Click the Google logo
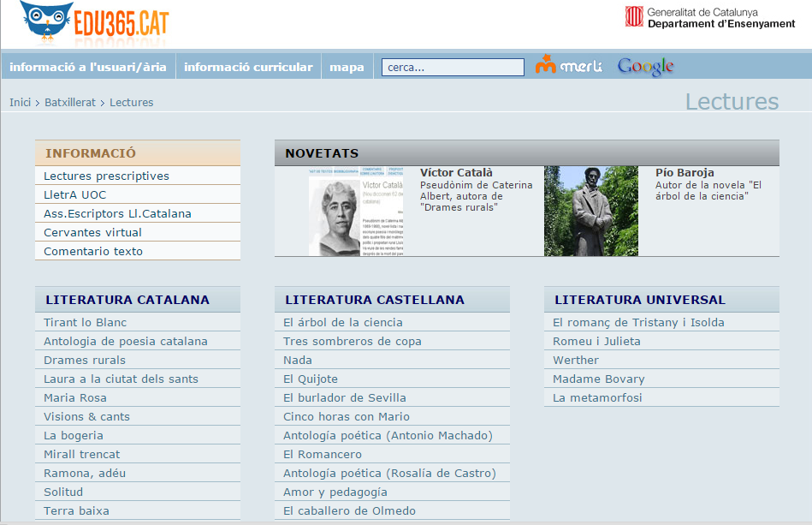Viewport: 812px width, 525px height. click(x=645, y=66)
